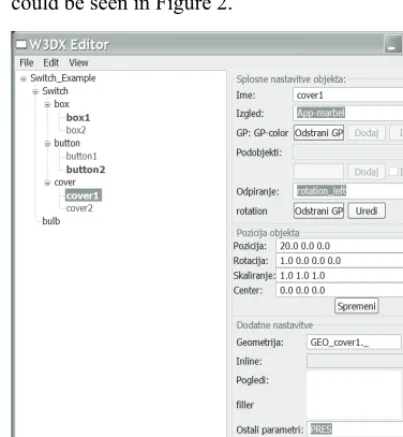The image size is (403, 437).
Task: Open the Edit menu
Action: [x=51, y=63]
